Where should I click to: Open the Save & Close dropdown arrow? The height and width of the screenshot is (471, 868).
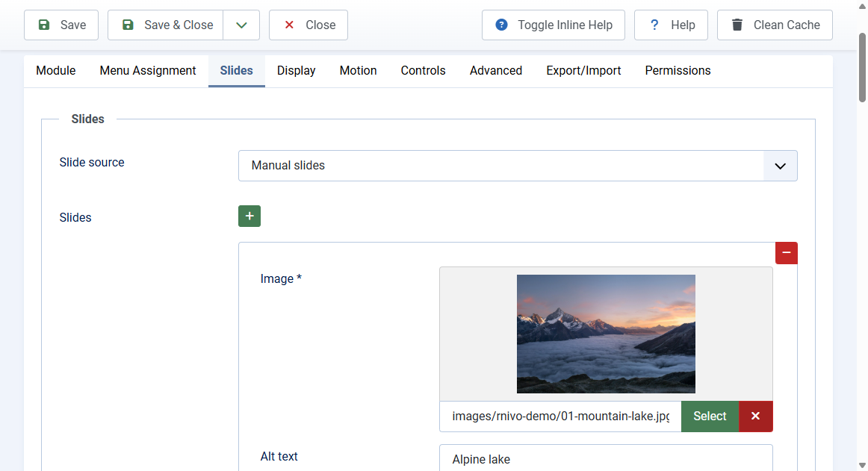[241, 25]
